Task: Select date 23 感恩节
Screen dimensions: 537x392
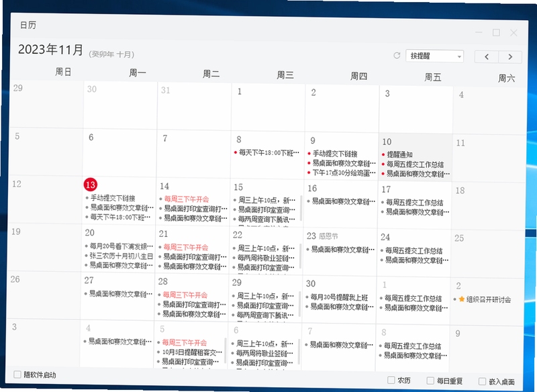Action: (322, 236)
